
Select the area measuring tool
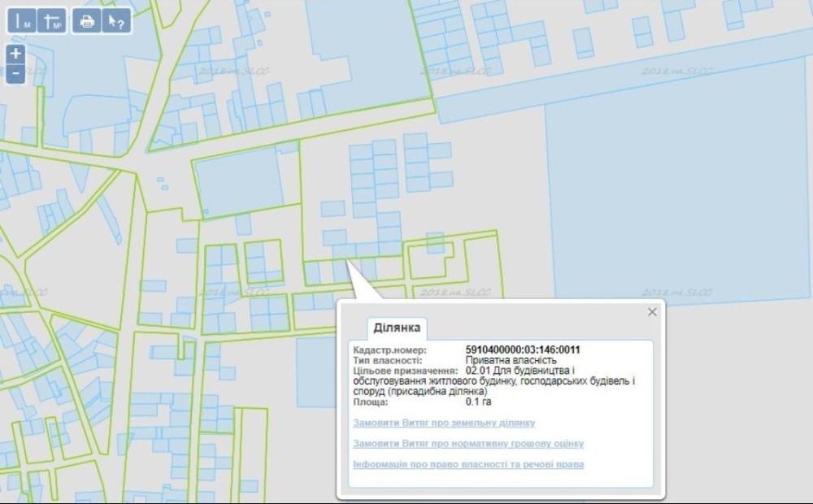[52, 21]
